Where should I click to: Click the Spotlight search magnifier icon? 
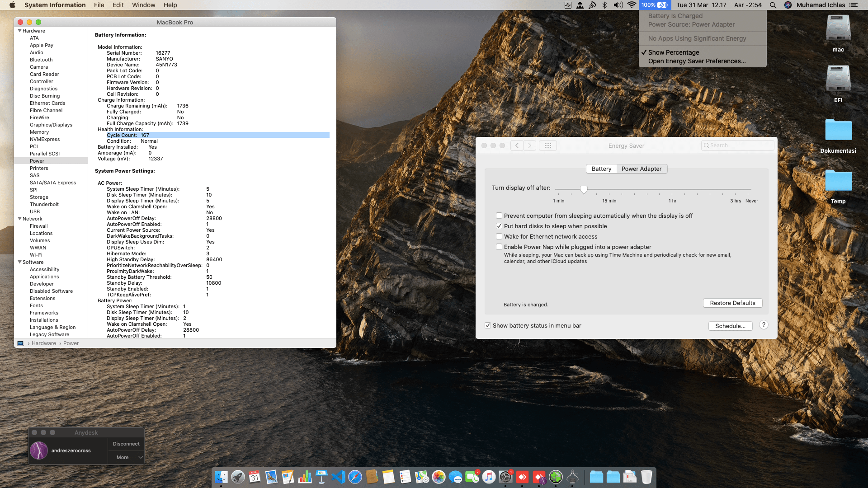click(x=773, y=5)
